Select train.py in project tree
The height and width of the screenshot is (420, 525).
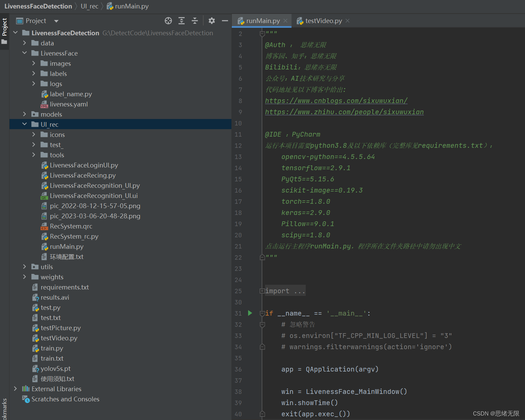52,348
